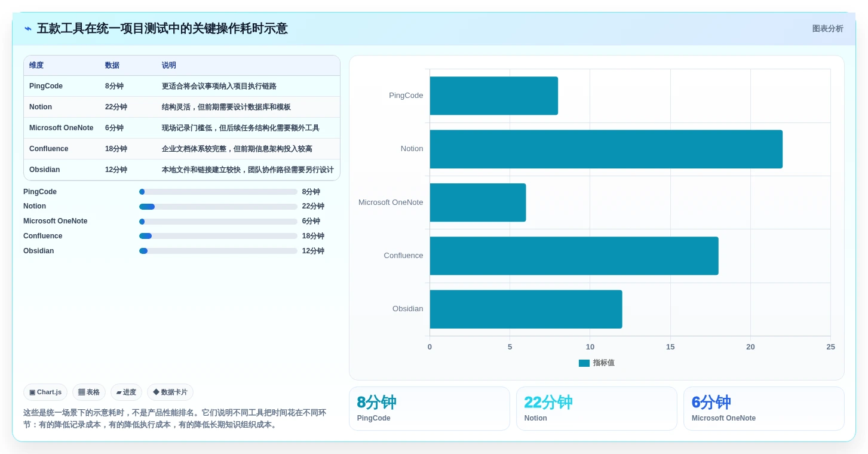
Task: Click the description starting with 本地文件和链接建立较快
Action: (x=248, y=170)
